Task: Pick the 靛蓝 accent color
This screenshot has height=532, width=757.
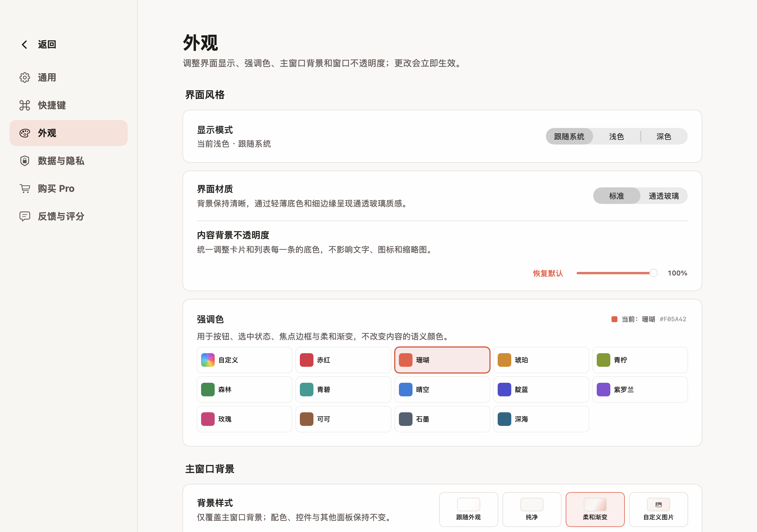Action: (541, 389)
